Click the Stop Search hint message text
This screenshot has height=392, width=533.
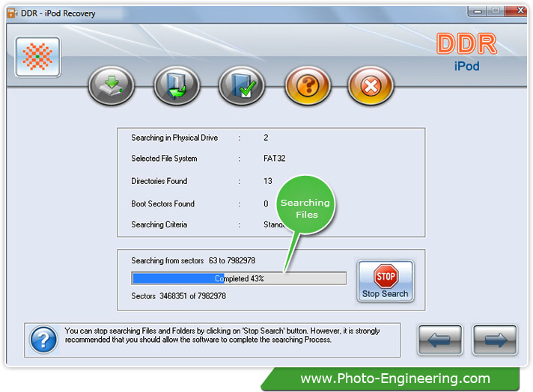point(222,335)
